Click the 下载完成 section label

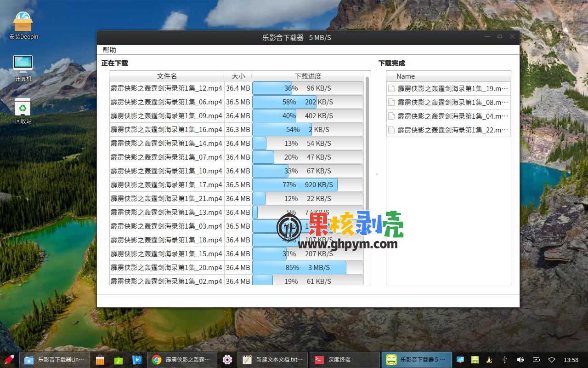click(x=392, y=63)
